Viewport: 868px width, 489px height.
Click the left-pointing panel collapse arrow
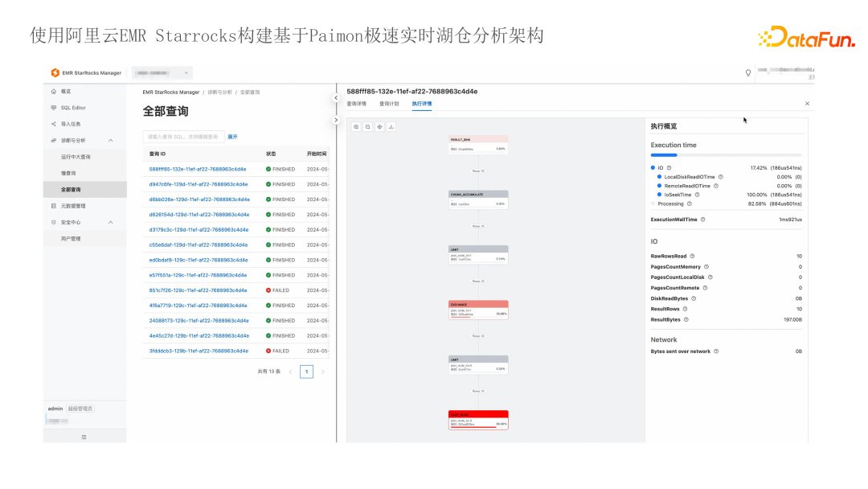(336, 98)
